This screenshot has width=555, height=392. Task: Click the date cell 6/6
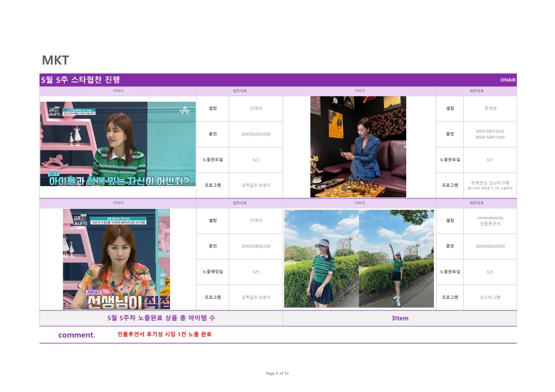pos(490,272)
